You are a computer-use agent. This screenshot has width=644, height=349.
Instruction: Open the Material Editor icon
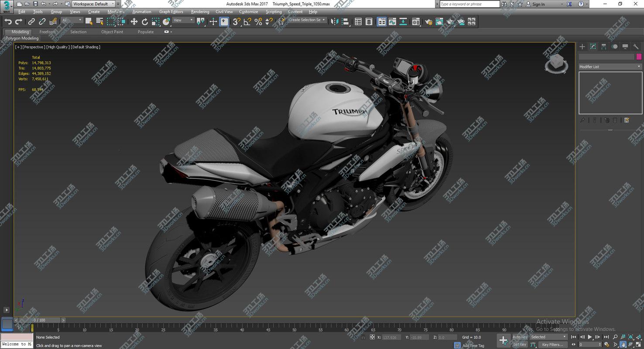tap(416, 21)
